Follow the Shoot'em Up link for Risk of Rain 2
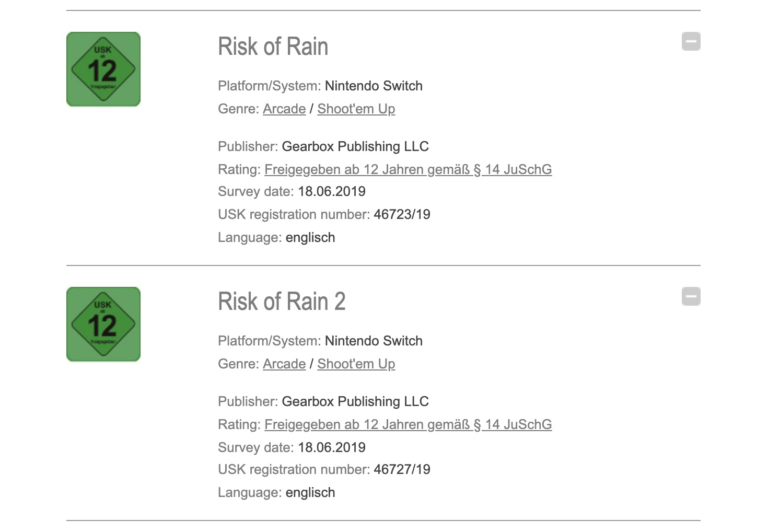Viewport: 768px width, 532px height. pos(356,364)
